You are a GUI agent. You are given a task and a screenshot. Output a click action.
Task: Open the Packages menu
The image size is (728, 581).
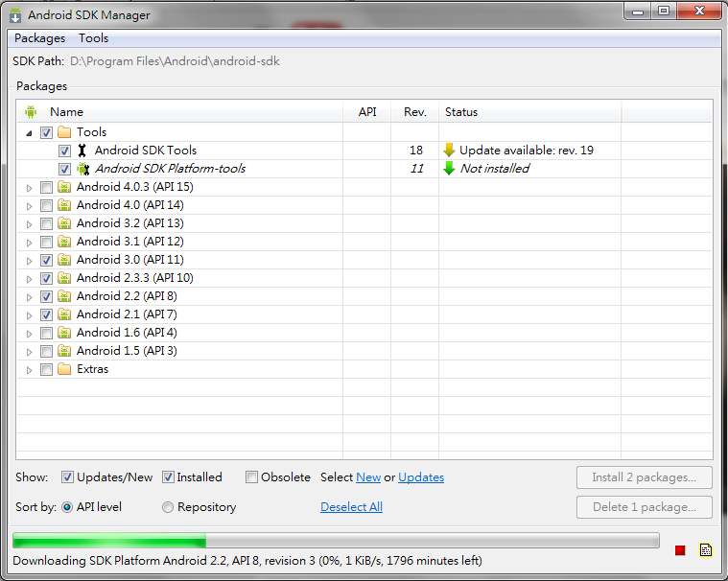coord(39,38)
